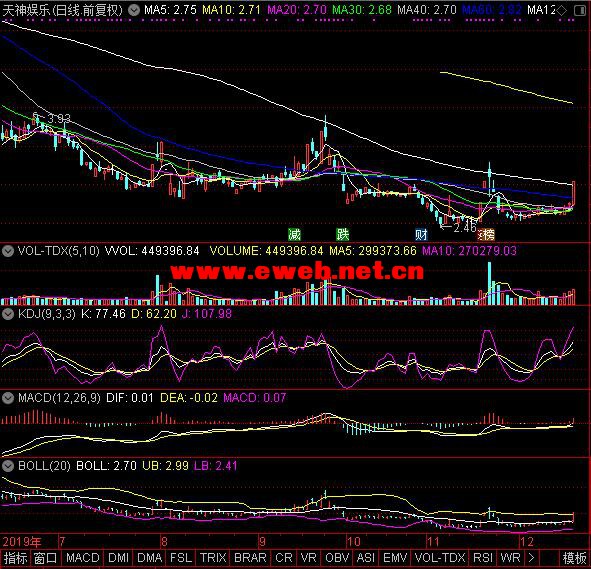Viewport: 591px width, 569px height.
Task: Click the diamond icon in the top bar
Action: (561, 10)
